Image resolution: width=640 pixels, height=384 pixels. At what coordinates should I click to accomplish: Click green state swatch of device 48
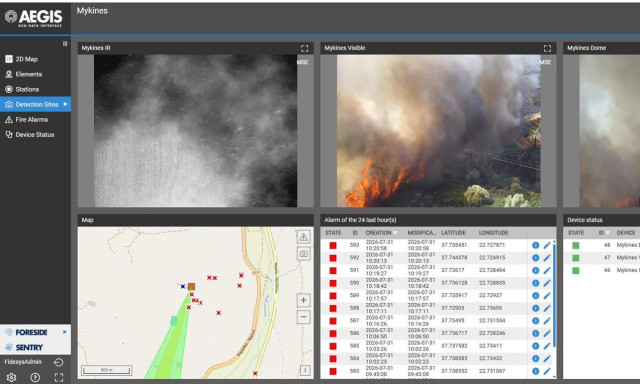click(576, 245)
